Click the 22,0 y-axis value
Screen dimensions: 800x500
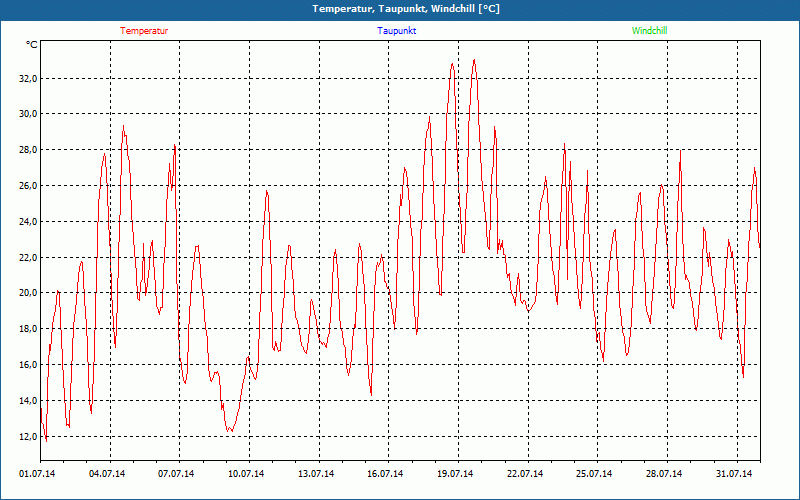pos(28,258)
